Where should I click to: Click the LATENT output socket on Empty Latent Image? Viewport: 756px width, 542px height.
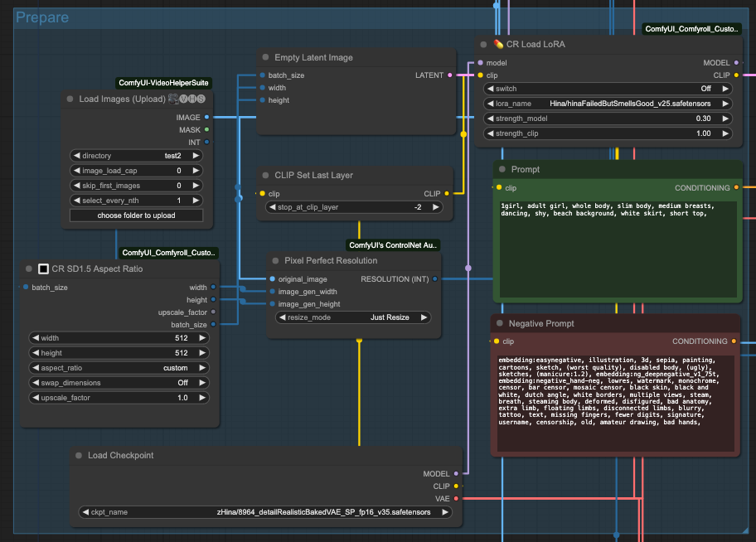click(x=448, y=75)
